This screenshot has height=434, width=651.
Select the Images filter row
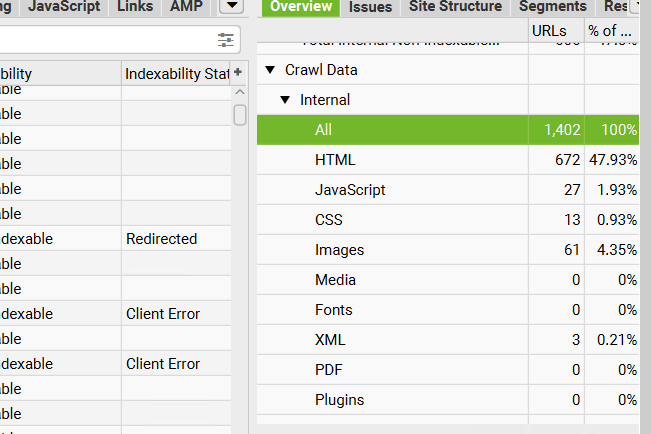click(448, 250)
